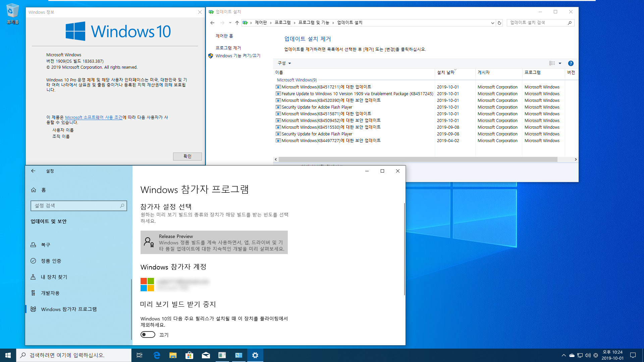Launch Microsoft Edge from taskbar
644x362 pixels.
coord(157,355)
